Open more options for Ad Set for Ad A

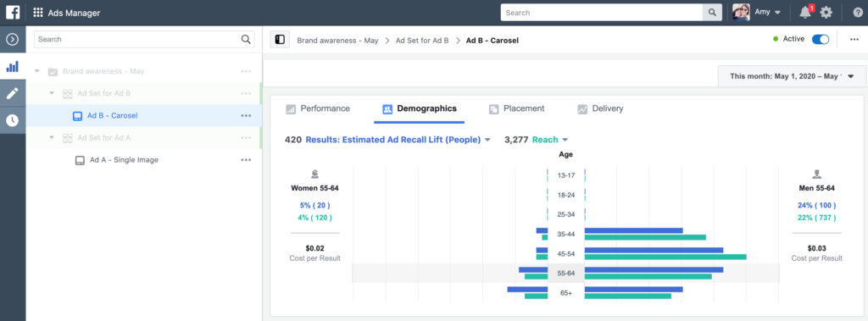coord(246,138)
